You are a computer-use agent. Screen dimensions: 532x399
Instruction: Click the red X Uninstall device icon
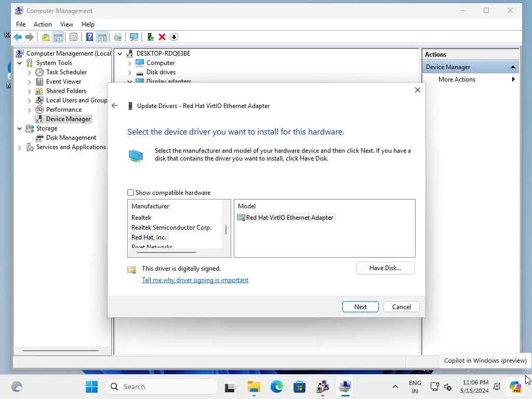click(x=162, y=37)
